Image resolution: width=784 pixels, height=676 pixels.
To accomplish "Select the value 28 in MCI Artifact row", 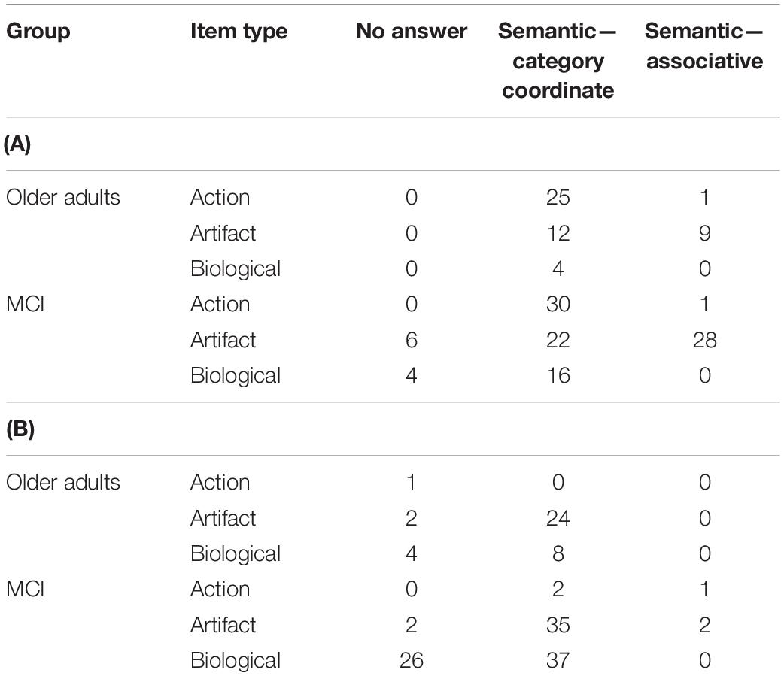I will [x=704, y=340].
